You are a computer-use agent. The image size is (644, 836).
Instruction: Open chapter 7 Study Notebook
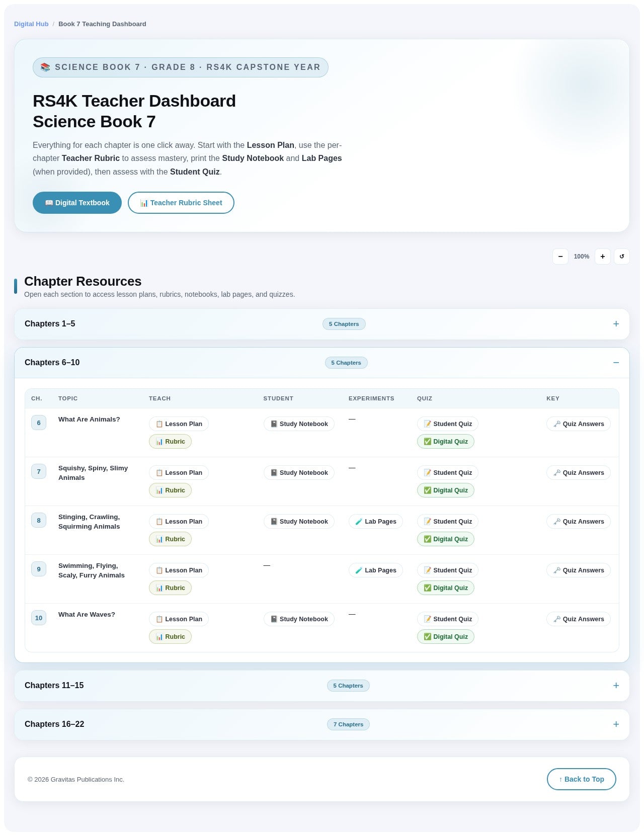(299, 473)
